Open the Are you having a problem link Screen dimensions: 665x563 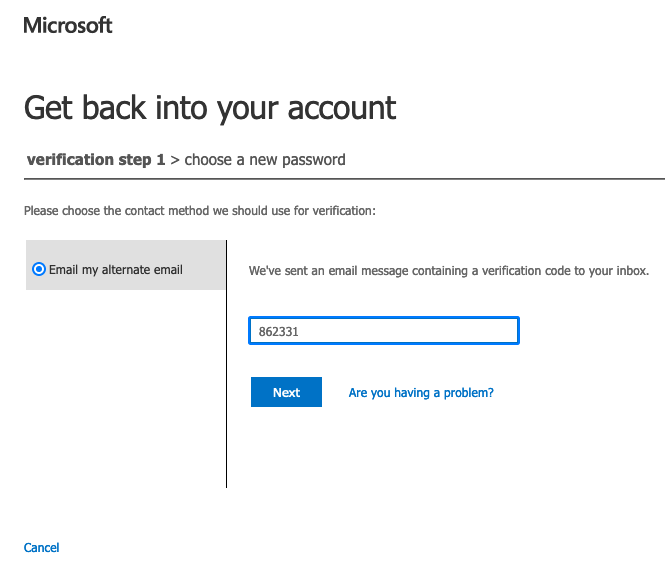421,393
